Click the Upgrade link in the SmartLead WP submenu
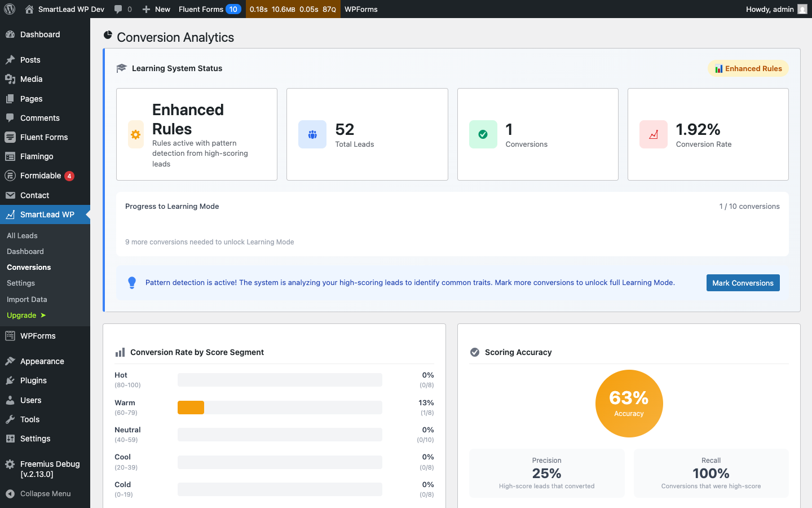 click(23, 315)
